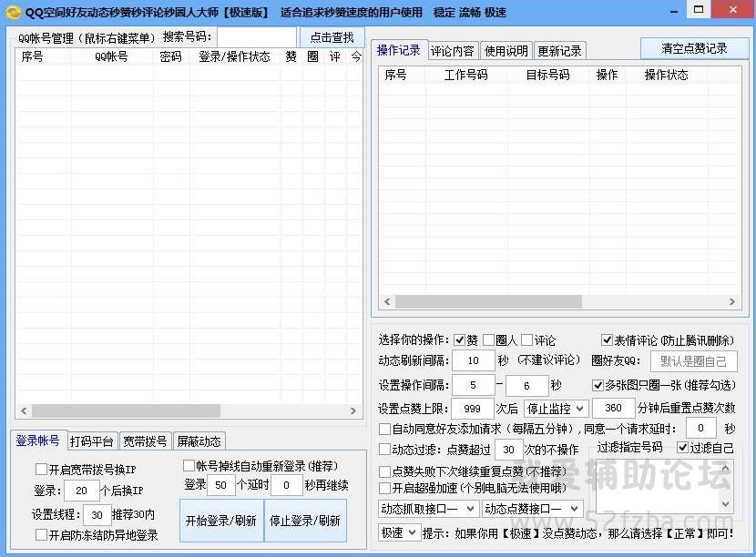Viewport: 756px width, 557px height.
Task: Click the 点击查找 search button
Action: [332, 37]
